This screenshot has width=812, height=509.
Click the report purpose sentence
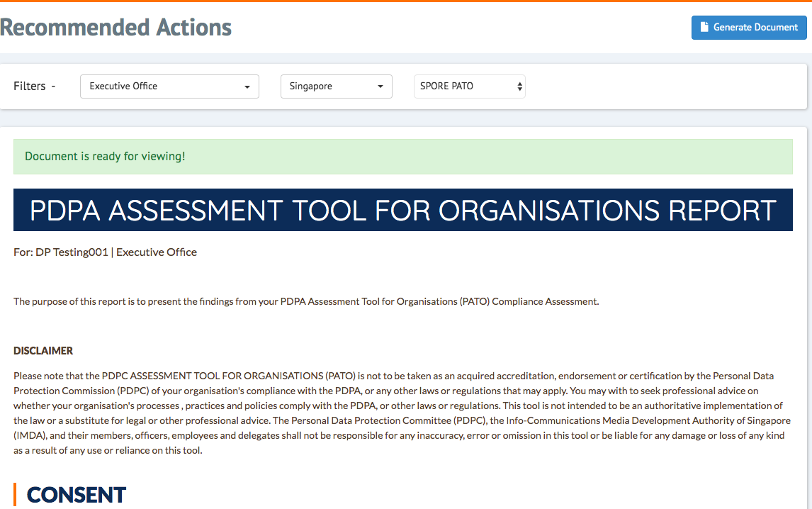coord(306,302)
